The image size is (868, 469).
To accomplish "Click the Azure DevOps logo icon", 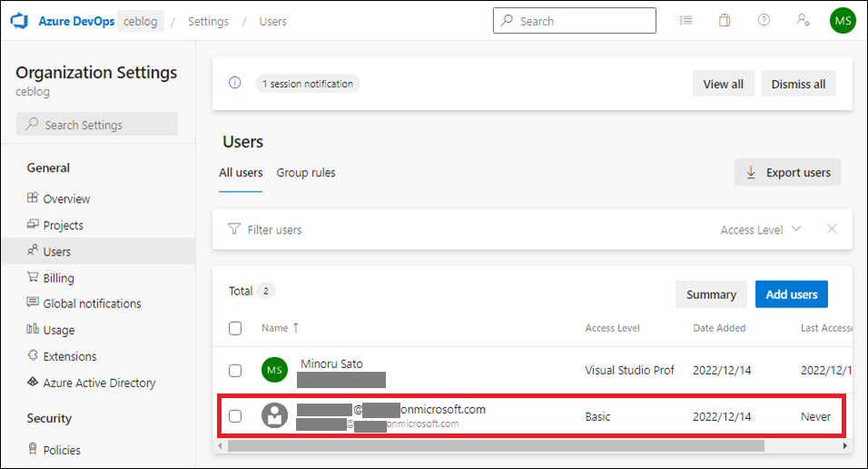I will [x=19, y=21].
